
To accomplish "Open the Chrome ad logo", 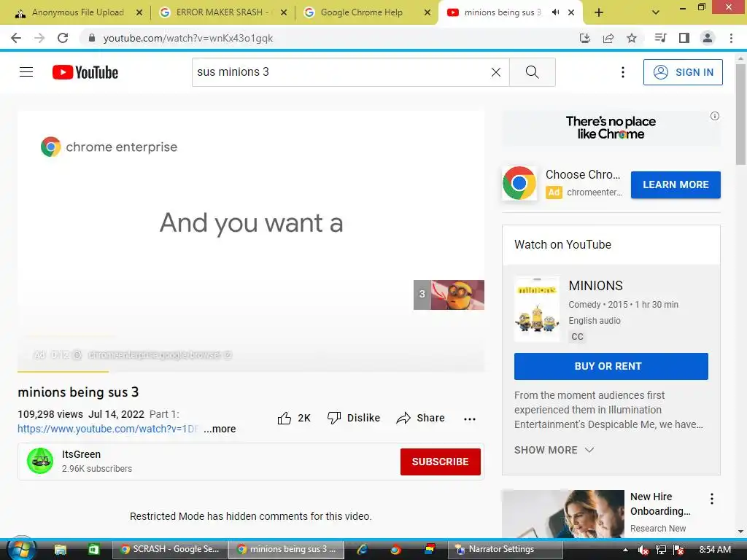I will pyautogui.click(x=519, y=183).
